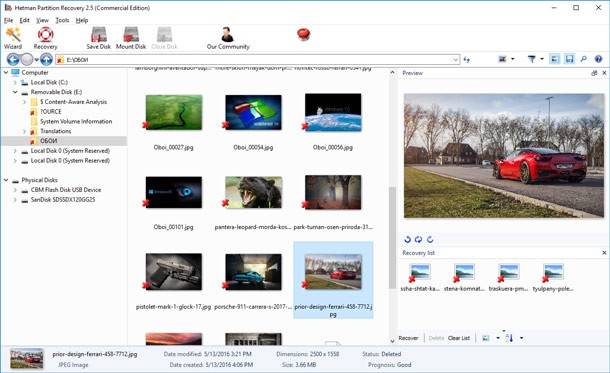
Task: Open the address bar dropdown
Action: pyautogui.click(x=455, y=60)
